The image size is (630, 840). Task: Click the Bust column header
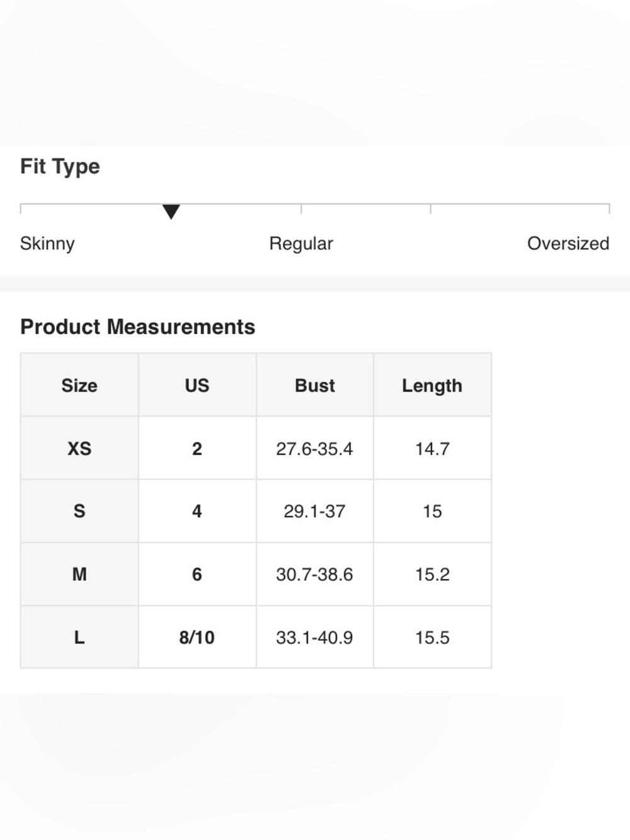click(x=315, y=385)
